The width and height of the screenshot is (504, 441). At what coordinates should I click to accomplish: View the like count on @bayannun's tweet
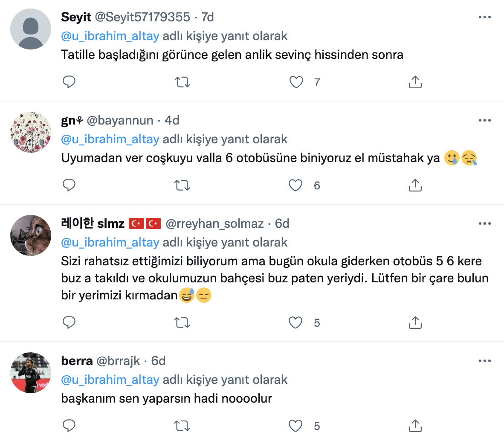pos(316,186)
